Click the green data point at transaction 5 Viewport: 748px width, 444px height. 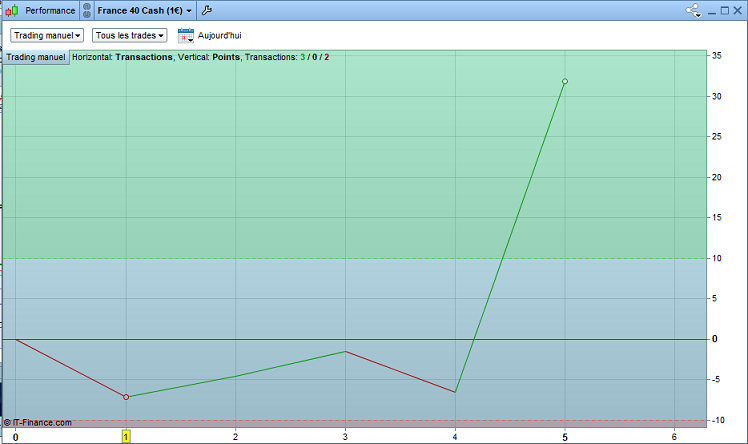(x=565, y=82)
